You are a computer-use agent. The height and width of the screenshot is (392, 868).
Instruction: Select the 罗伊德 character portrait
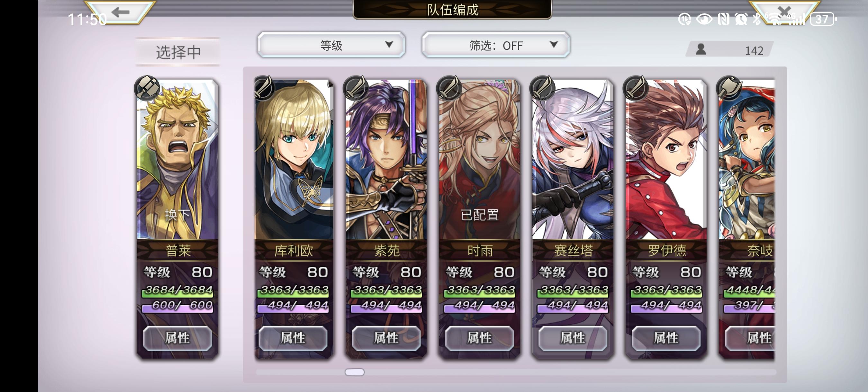pyautogui.click(x=666, y=160)
